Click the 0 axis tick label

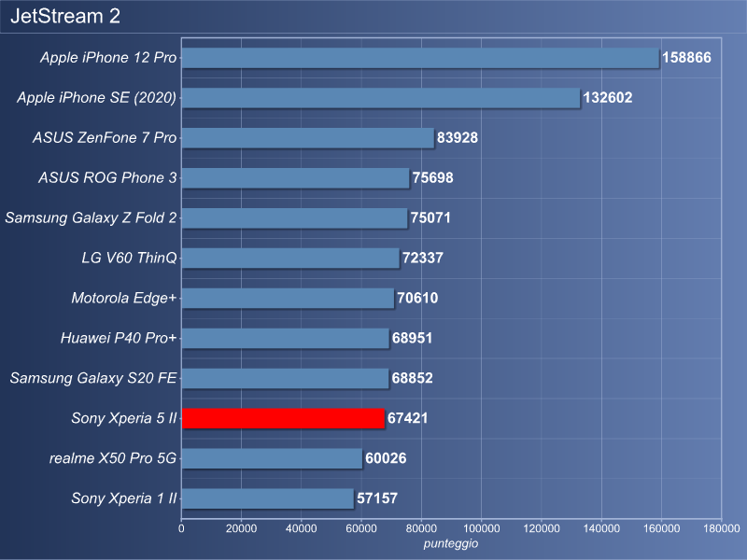click(x=181, y=528)
